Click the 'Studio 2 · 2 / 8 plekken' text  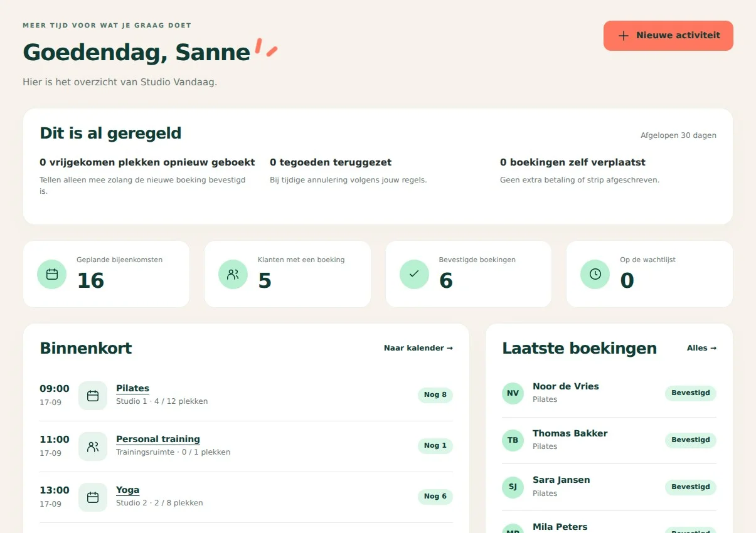pyautogui.click(x=159, y=503)
